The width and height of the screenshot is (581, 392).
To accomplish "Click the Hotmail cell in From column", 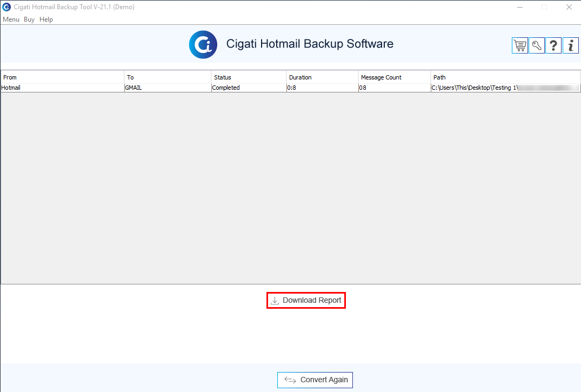I will point(63,88).
